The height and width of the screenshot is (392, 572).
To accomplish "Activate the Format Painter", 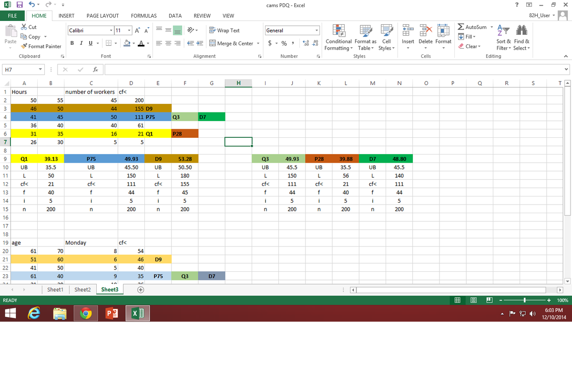I will [41, 46].
